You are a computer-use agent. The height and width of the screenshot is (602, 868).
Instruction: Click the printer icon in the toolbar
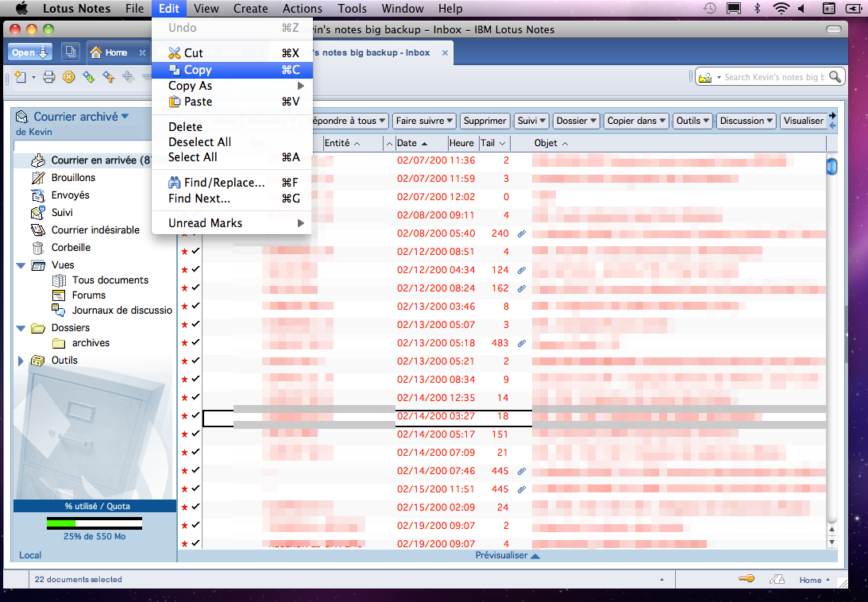coord(49,77)
